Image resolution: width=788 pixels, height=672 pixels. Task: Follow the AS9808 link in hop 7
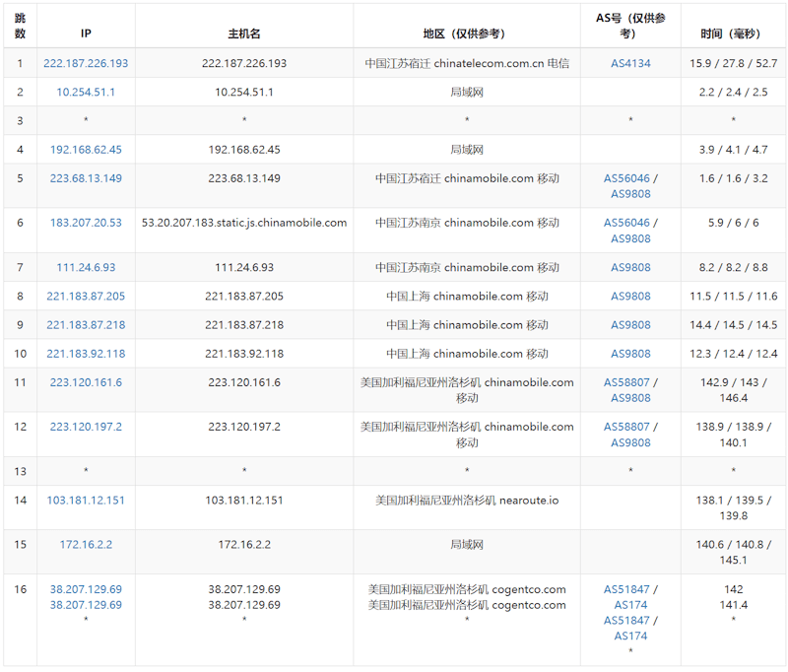630,267
